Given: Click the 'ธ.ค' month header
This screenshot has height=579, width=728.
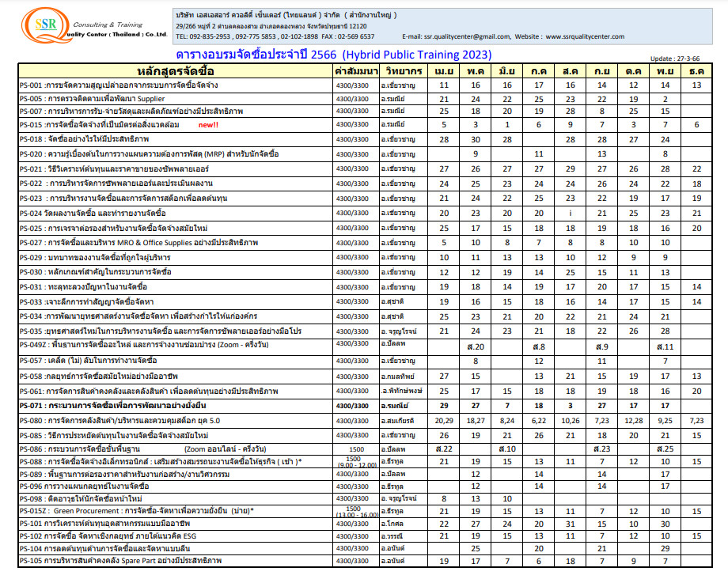Looking at the screenshot, I should (x=696, y=71).
